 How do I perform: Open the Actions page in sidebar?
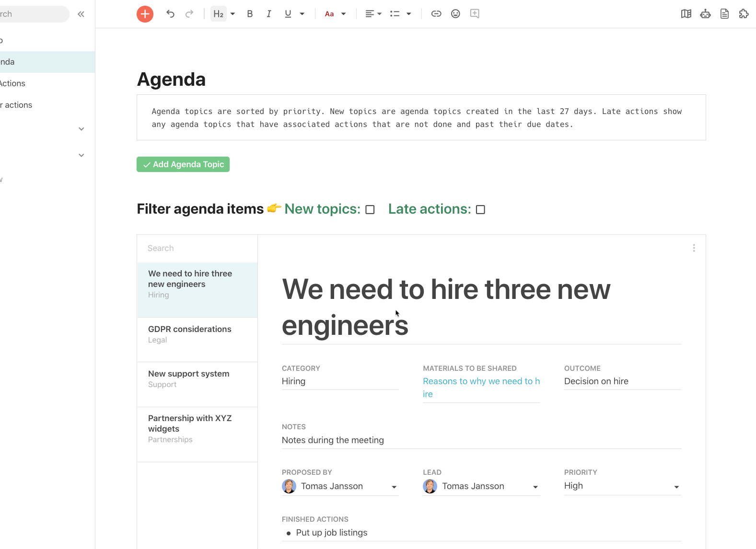[47, 83]
